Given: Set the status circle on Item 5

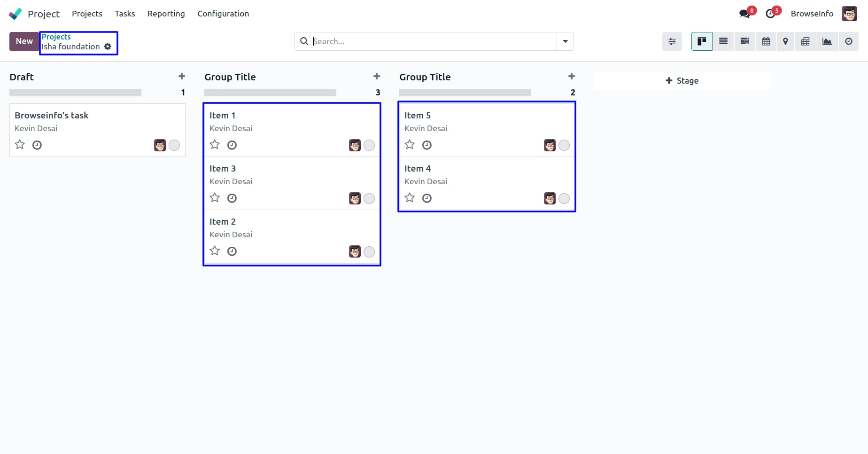Looking at the screenshot, I should coord(564,145).
